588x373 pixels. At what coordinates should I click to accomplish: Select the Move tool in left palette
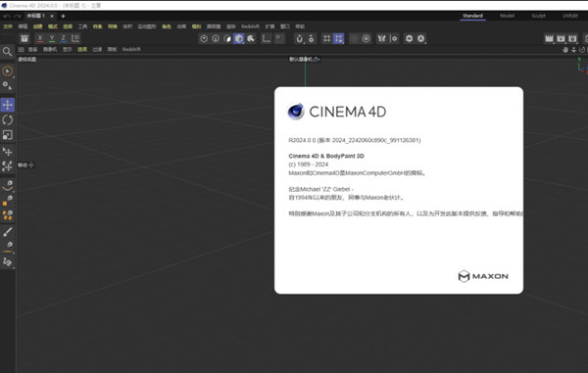tap(8, 105)
